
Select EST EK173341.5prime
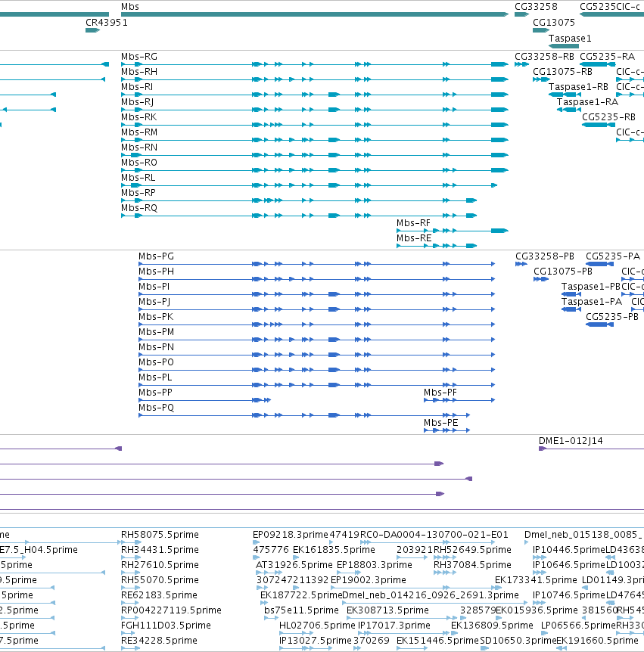click(x=536, y=579)
